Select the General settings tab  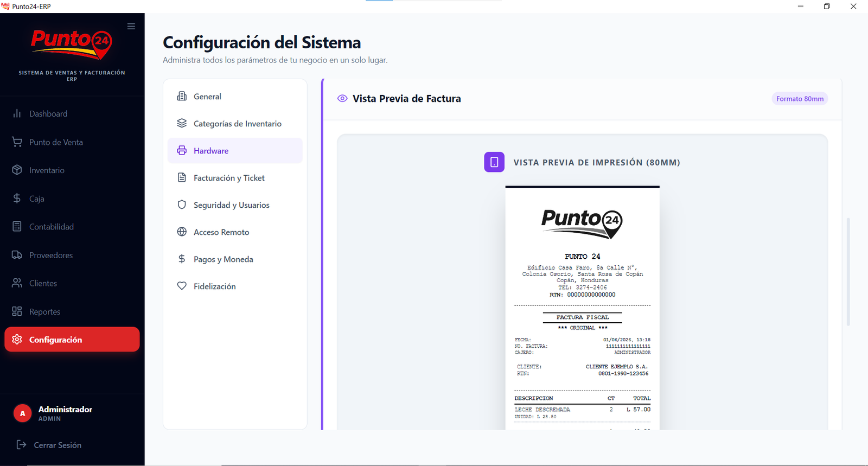pos(235,97)
